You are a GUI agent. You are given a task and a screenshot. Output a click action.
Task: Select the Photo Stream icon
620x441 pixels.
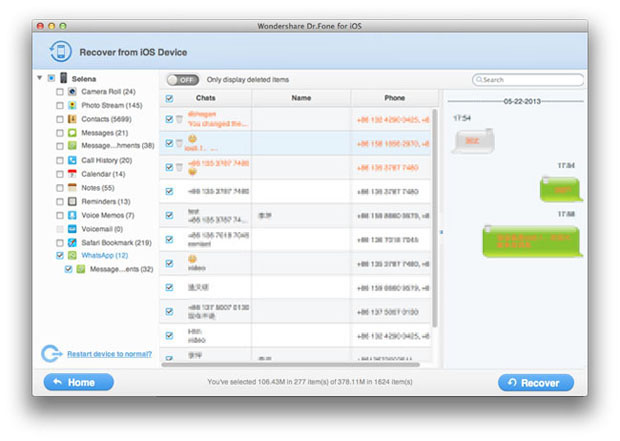(72, 105)
